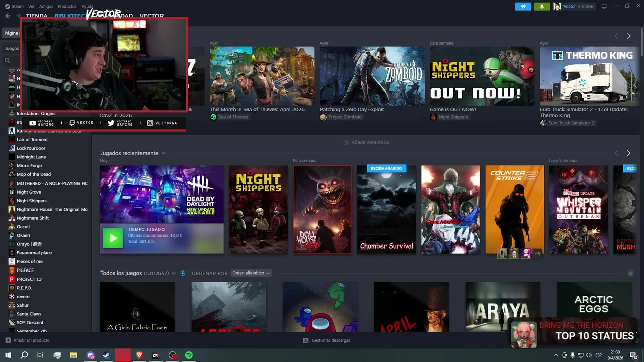Open the Todos los juegos shelf dropdown
The width and height of the screenshot is (644, 362).
pos(174,273)
